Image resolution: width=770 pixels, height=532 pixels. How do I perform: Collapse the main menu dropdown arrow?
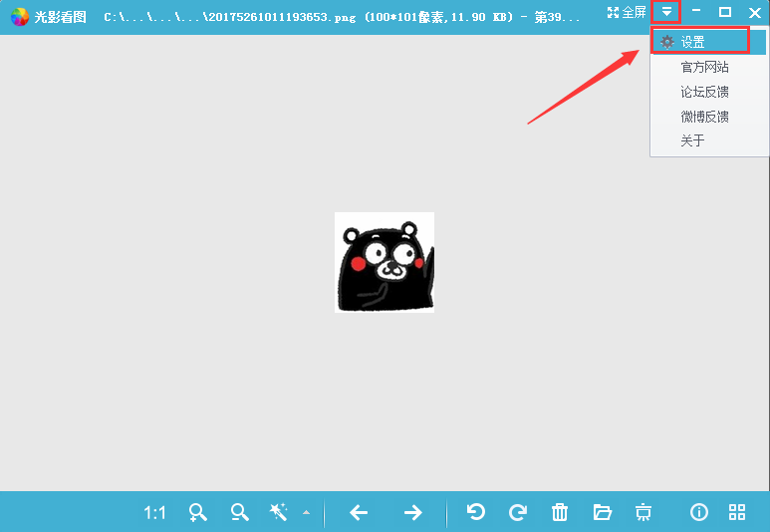[x=666, y=12]
